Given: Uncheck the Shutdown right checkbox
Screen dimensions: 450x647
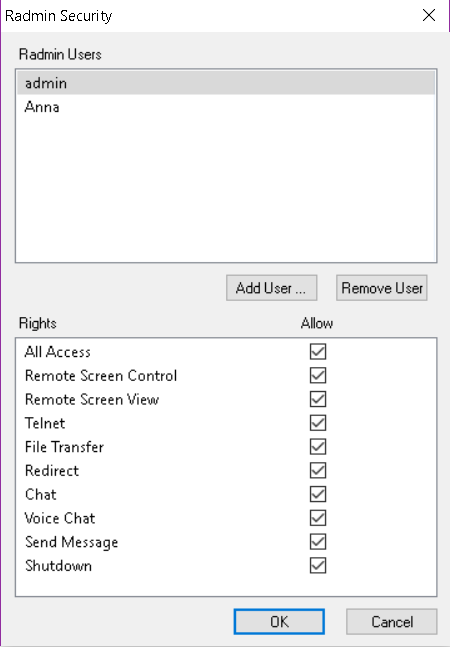Looking at the screenshot, I should (x=318, y=565).
